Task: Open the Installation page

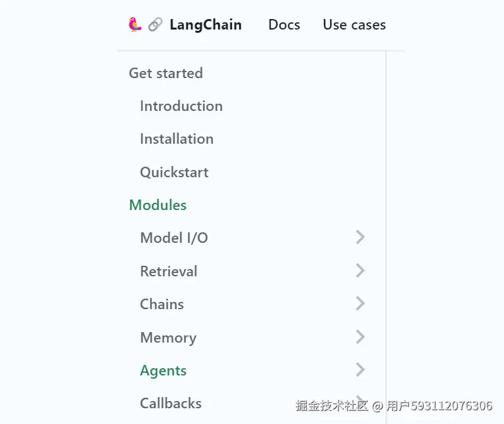Action: click(176, 138)
